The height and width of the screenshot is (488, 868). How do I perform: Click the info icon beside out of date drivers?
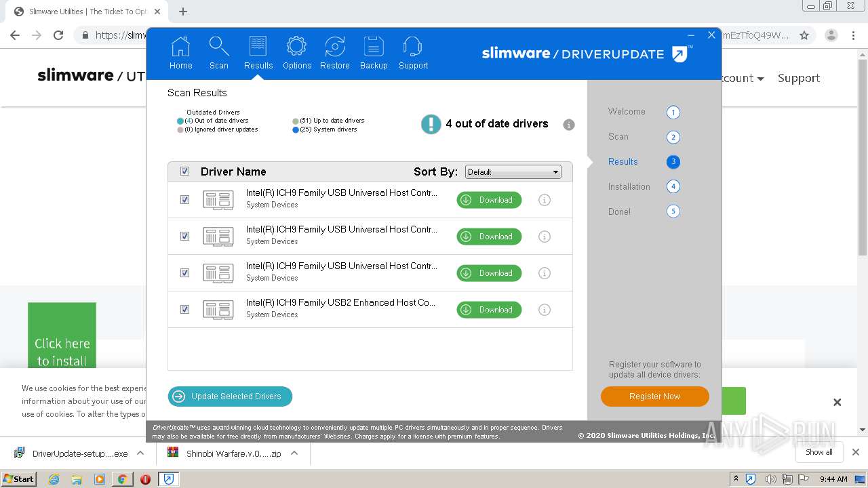(569, 125)
